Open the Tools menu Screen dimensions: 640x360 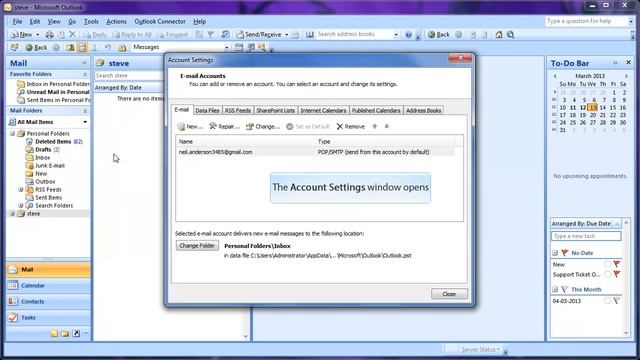[91, 22]
